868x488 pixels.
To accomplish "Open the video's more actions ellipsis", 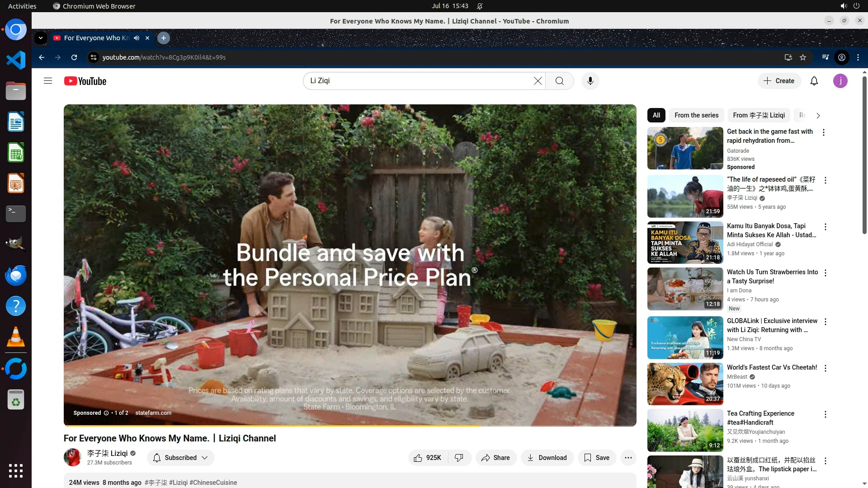I will tap(628, 458).
